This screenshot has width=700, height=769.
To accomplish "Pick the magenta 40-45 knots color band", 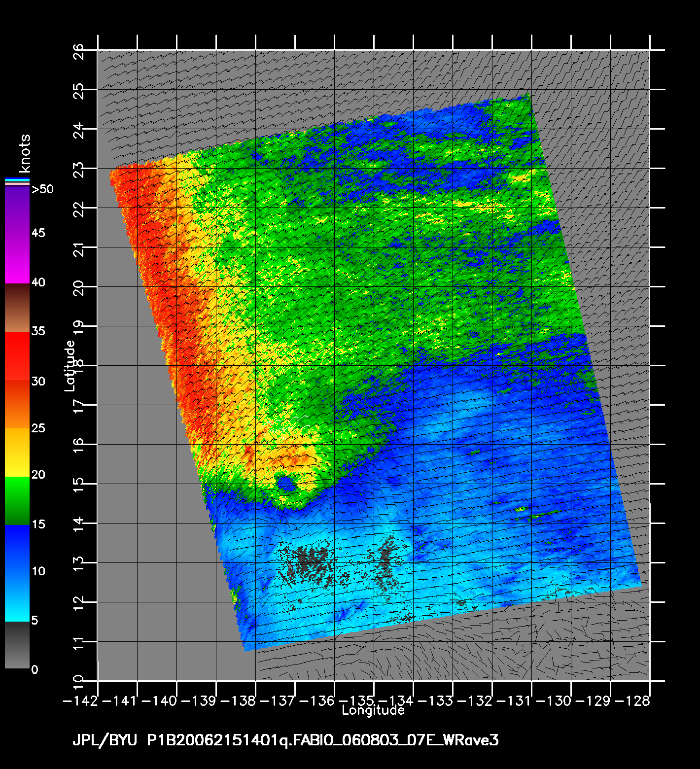I will (17, 258).
